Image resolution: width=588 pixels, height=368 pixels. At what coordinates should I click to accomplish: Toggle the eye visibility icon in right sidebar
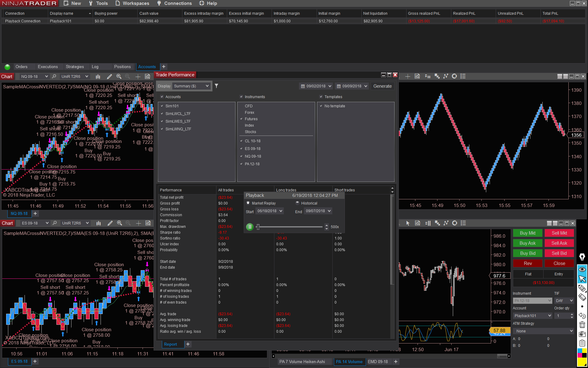click(582, 269)
